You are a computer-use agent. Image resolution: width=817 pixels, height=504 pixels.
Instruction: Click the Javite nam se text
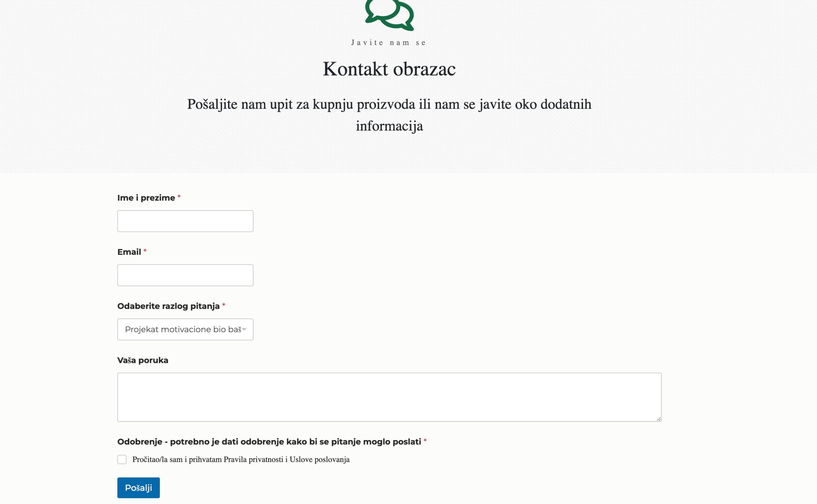(x=389, y=43)
